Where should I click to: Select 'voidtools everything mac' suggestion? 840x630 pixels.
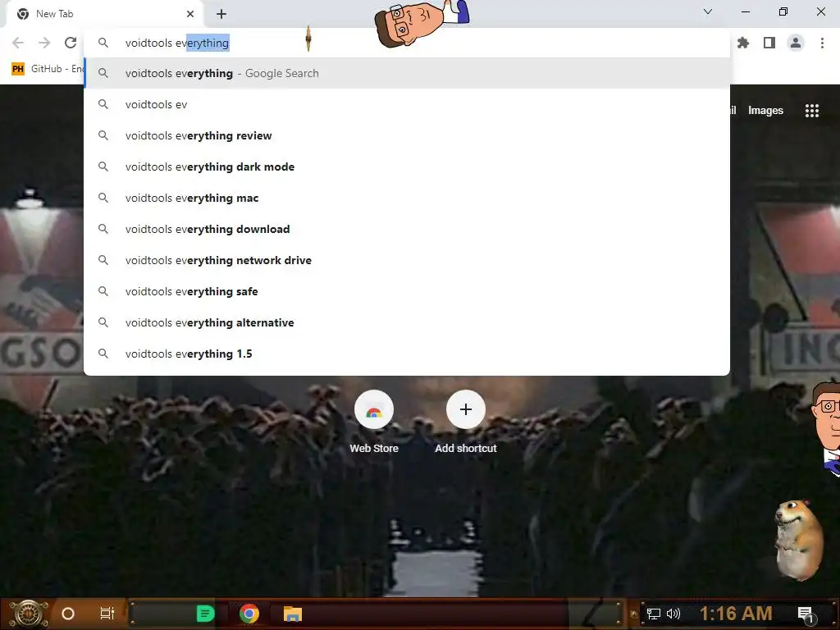coord(407,198)
